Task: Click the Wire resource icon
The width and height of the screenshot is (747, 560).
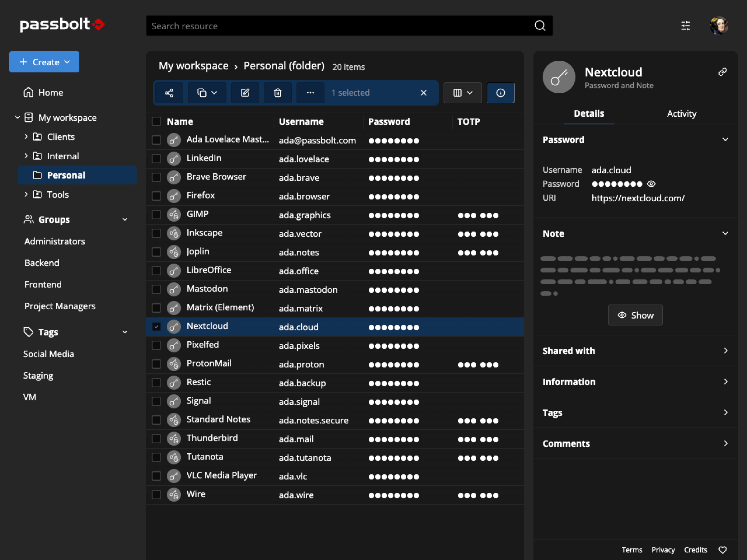Action: 174,495
